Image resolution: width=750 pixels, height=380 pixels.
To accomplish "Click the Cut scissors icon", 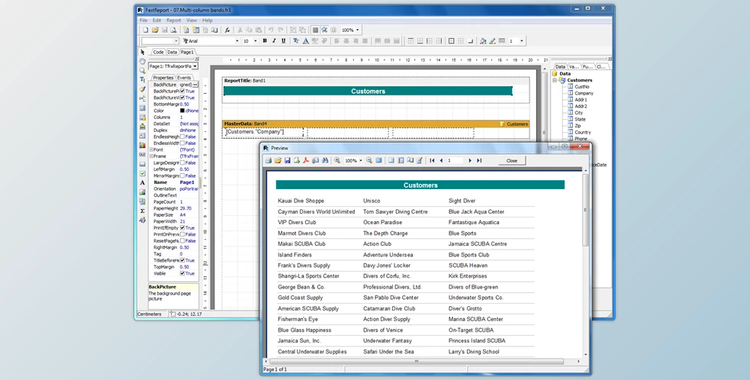I will (x=240, y=30).
